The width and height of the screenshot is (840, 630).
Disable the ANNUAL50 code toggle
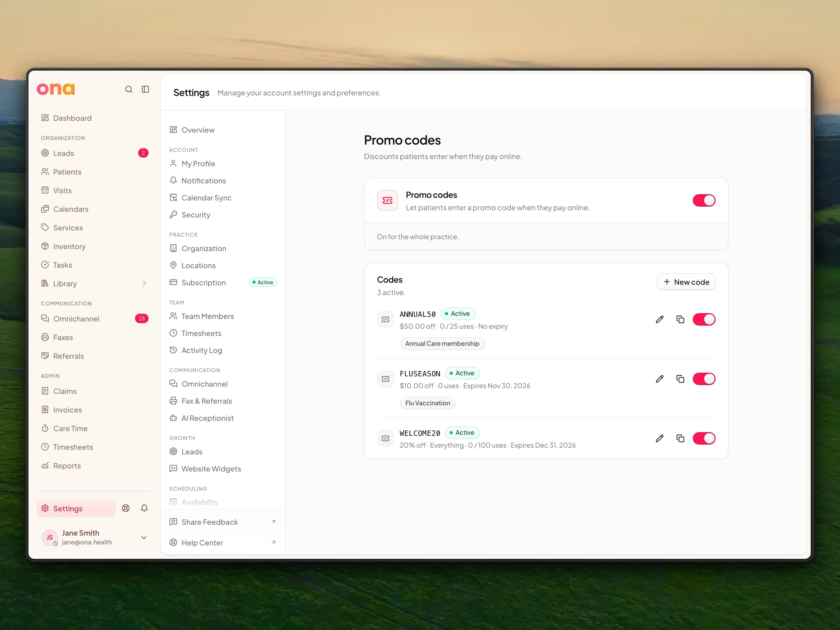[x=704, y=320]
